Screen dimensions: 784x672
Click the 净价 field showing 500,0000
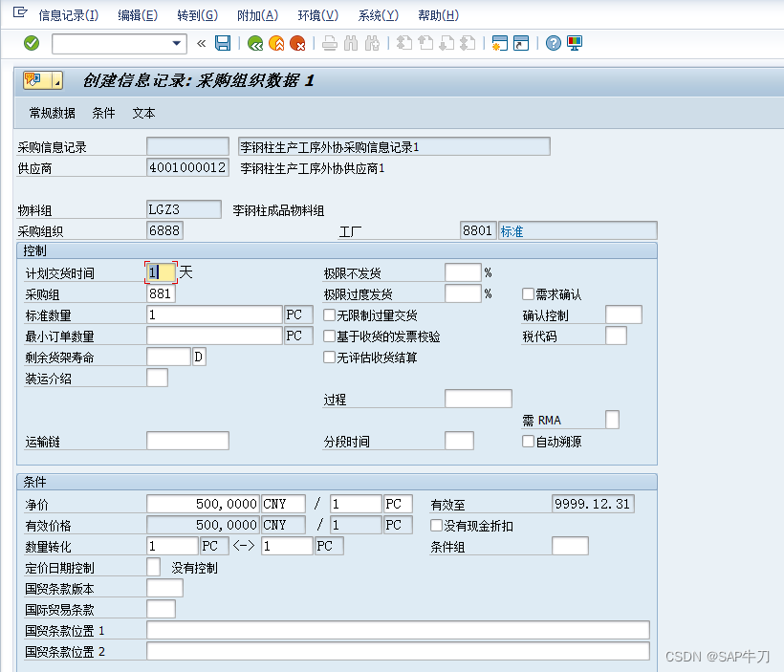click(203, 504)
